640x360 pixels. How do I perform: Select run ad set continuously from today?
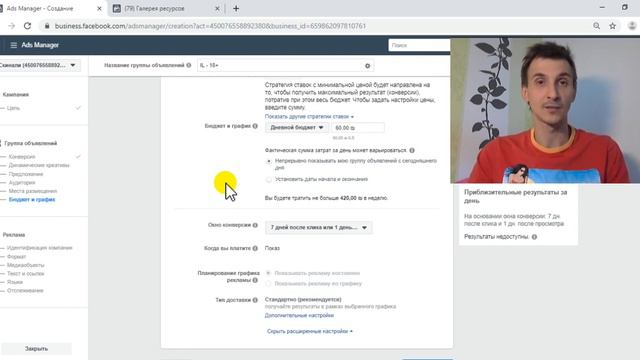tap(269, 161)
